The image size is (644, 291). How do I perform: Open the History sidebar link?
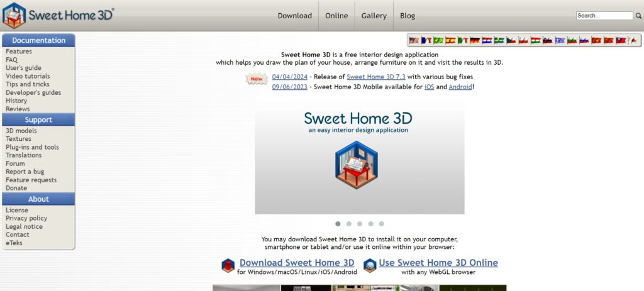click(16, 101)
